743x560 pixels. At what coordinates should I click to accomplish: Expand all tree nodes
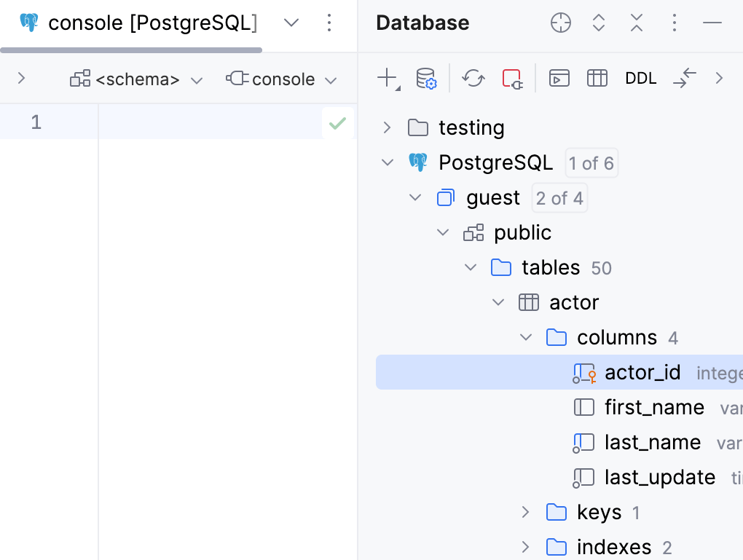click(x=598, y=23)
